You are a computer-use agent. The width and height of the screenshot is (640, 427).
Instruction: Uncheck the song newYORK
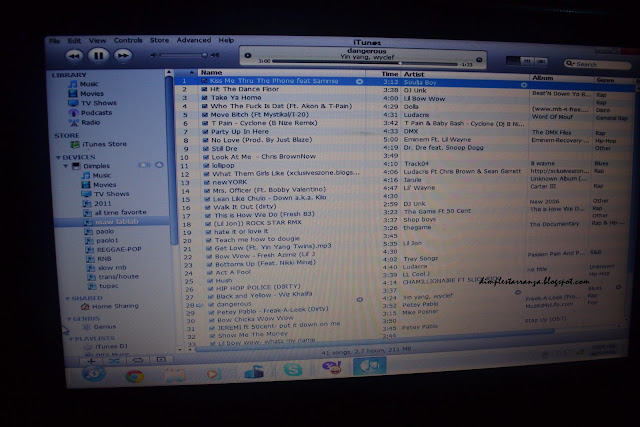(207, 182)
